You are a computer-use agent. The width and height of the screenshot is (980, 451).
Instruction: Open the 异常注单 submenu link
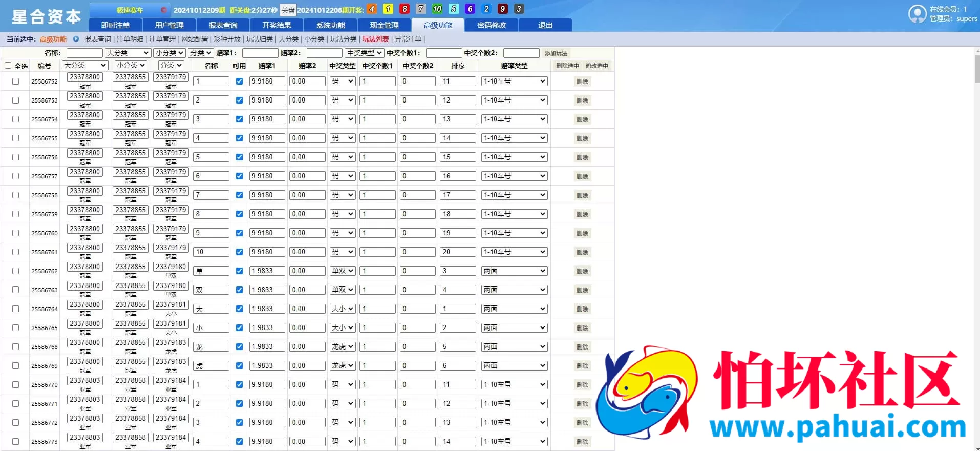coord(408,39)
